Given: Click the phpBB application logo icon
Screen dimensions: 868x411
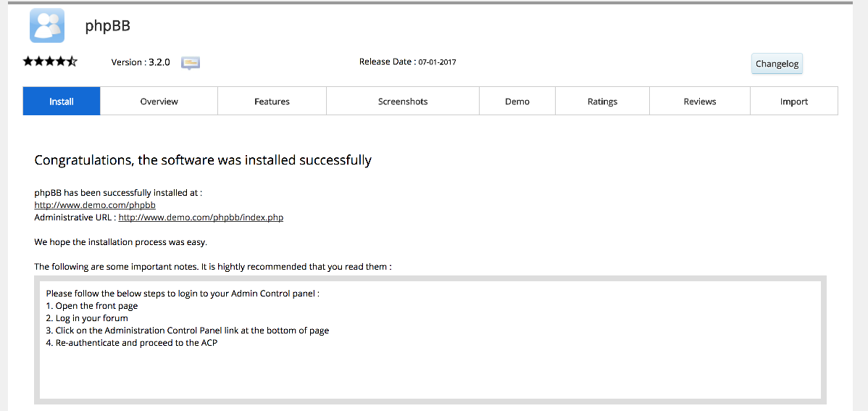Looking at the screenshot, I should coord(47,25).
